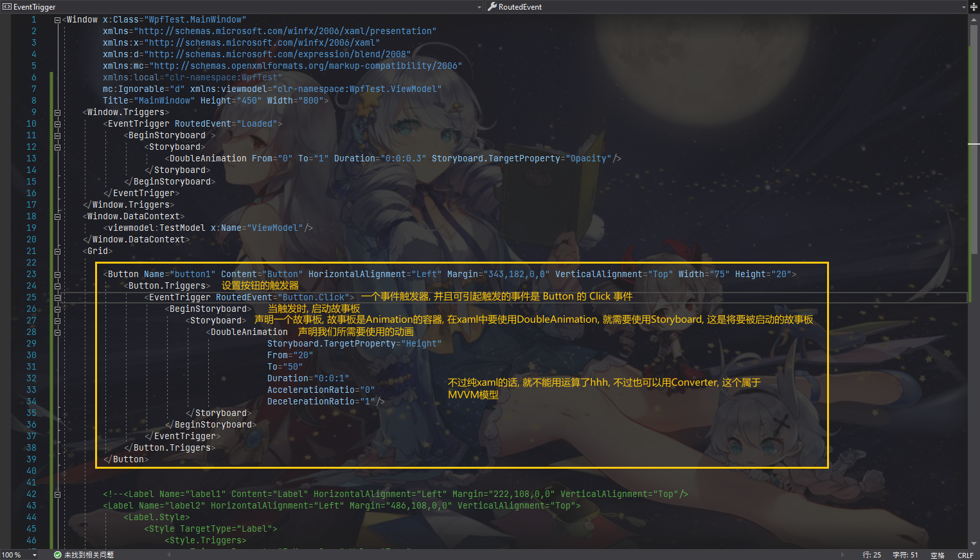Open the RoutedEvent member dropdown arrow

[962, 7]
